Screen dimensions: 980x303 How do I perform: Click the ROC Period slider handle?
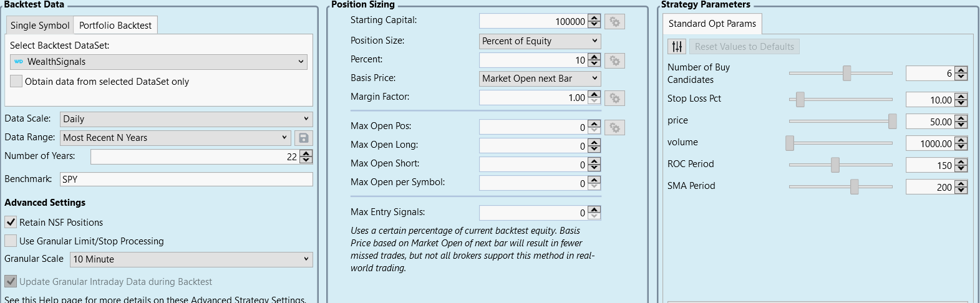[835, 165]
